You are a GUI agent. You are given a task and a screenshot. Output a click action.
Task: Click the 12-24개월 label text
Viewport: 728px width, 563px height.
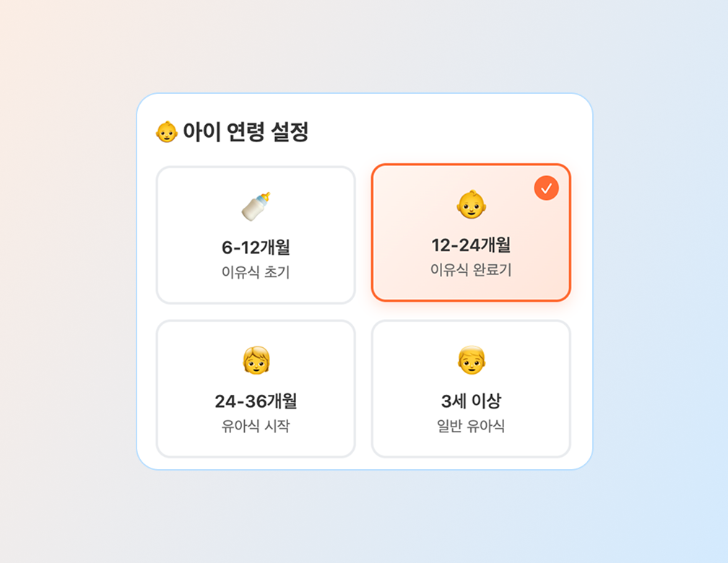tap(471, 245)
